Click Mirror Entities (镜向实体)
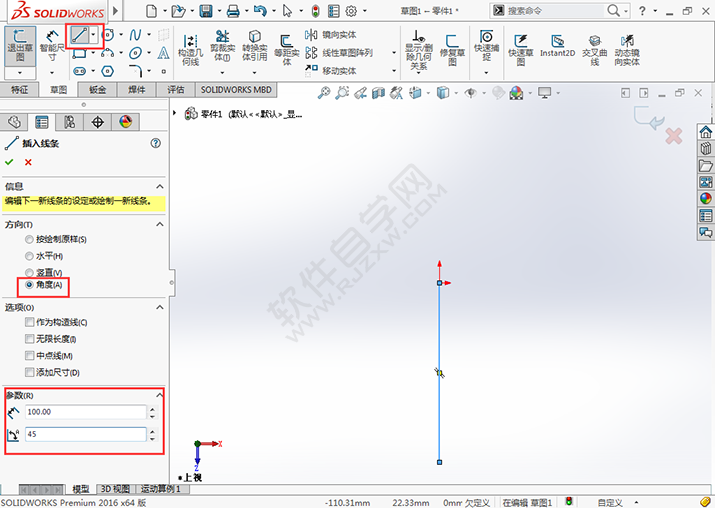715x508 pixels. [331, 35]
